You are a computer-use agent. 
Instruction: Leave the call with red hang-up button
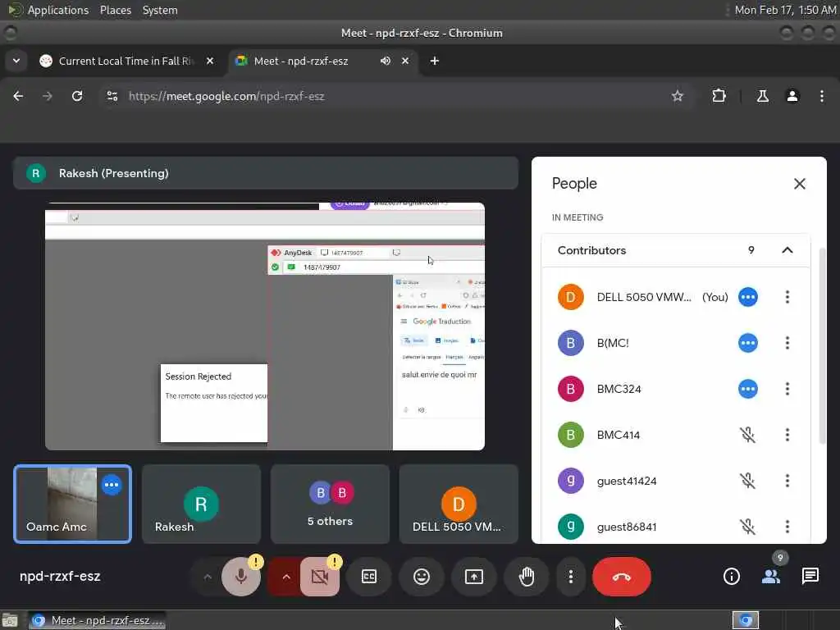pos(622,577)
